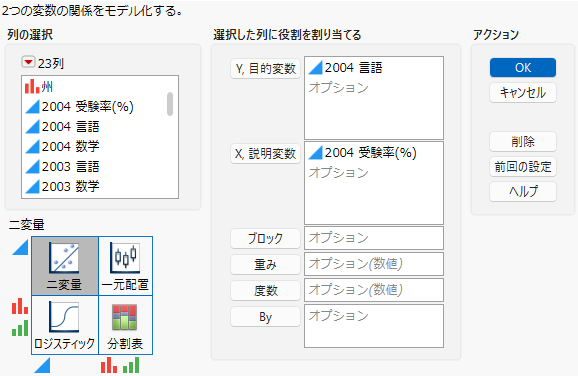Click continuous icon beside 2004 受験率(%) in X box
The image size is (578, 376).
(x=316, y=153)
